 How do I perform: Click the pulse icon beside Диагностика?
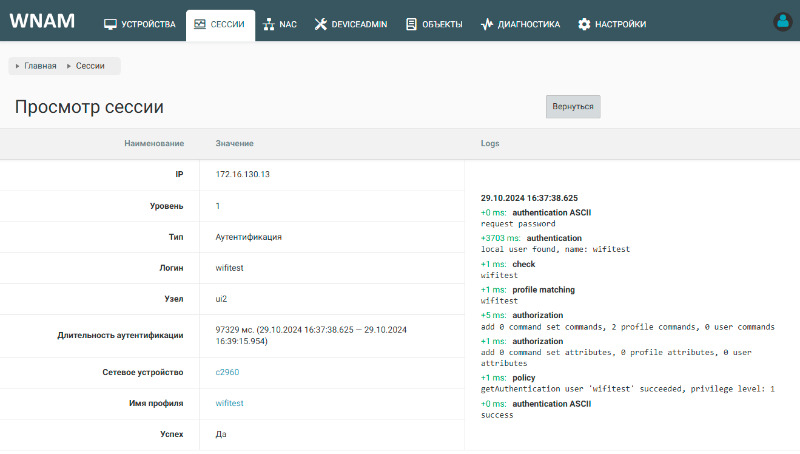pyautogui.click(x=487, y=24)
